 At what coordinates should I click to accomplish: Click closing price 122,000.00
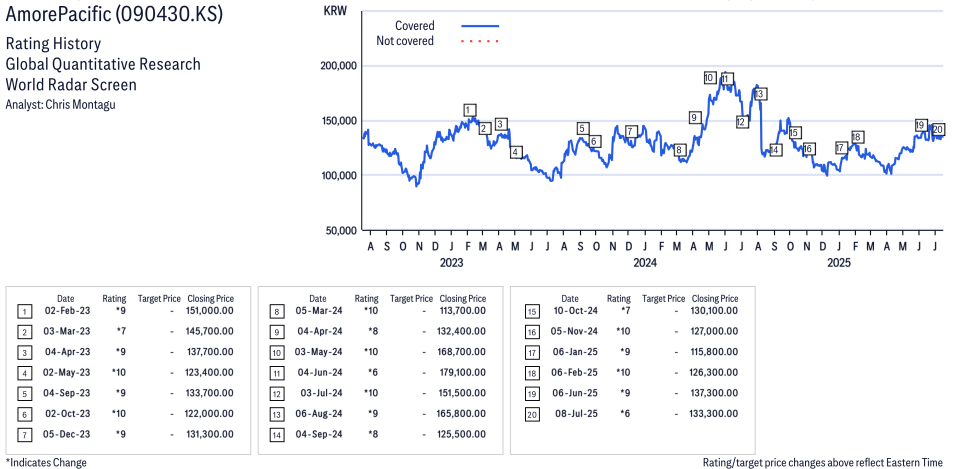pos(209,414)
